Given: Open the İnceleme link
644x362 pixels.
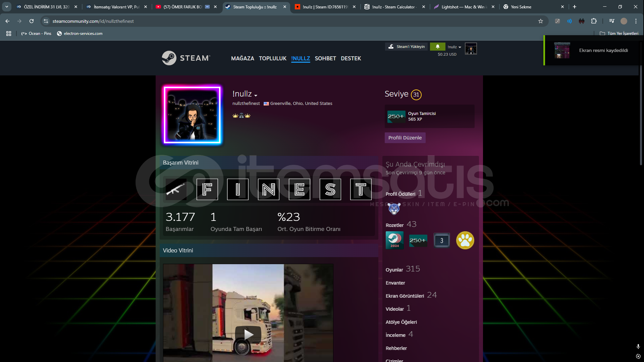Looking at the screenshot, I should pos(399,335).
